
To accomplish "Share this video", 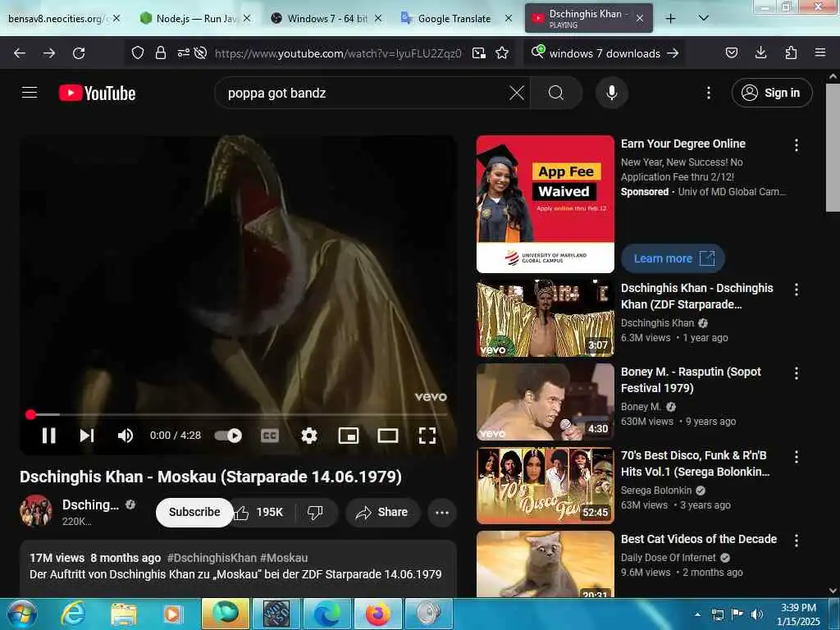I will click(x=382, y=512).
